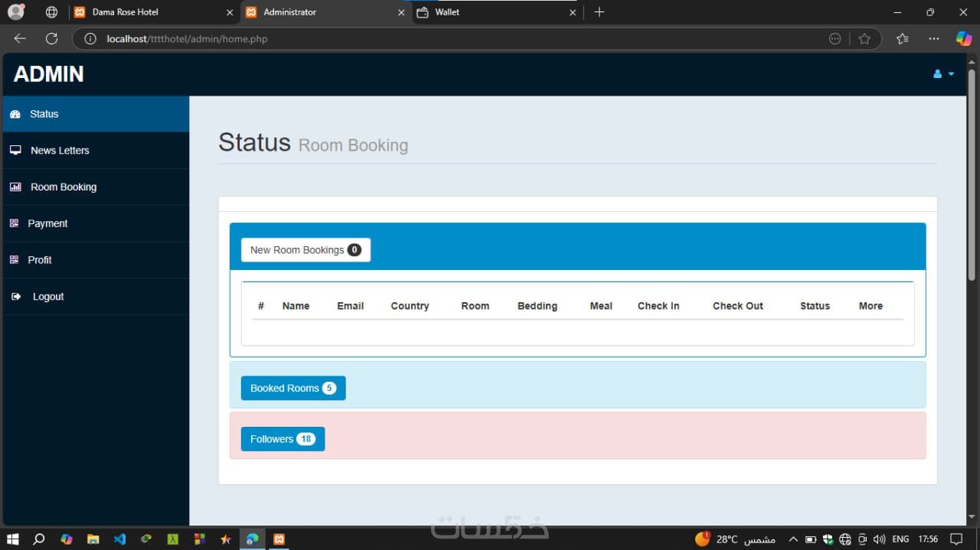Expand the Followers panel
Image resolution: width=980 pixels, height=550 pixels.
tap(283, 439)
